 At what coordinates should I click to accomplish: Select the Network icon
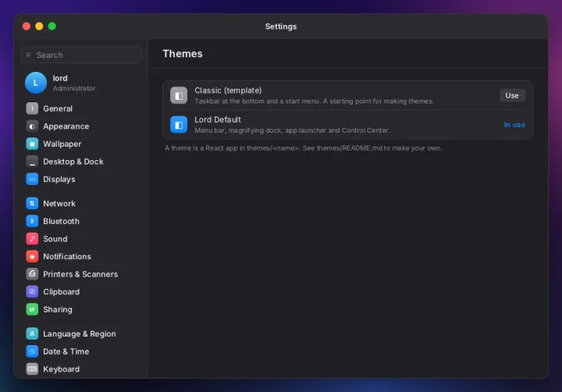32,203
